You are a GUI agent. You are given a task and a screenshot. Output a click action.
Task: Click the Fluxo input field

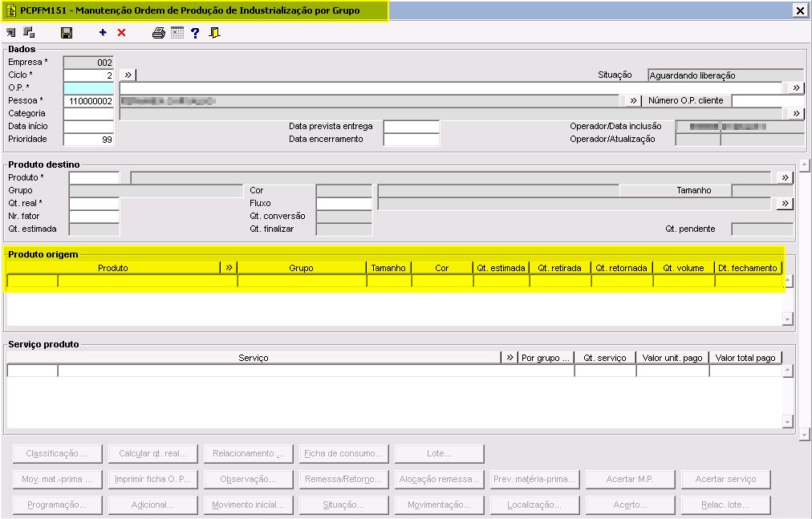[x=344, y=204]
